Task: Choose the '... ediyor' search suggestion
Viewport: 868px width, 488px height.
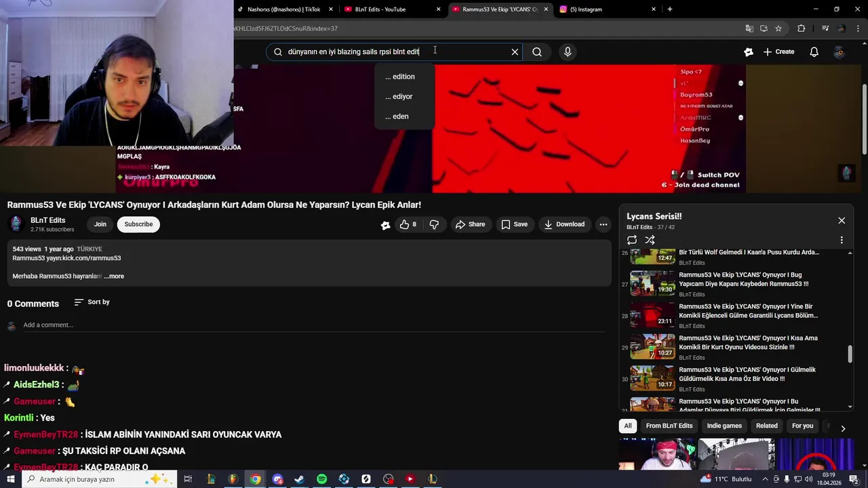Action: (x=404, y=96)
